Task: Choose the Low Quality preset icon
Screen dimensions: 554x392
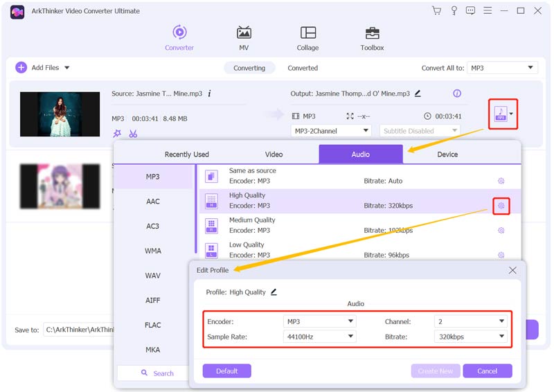Action: (x=211, y=250)
